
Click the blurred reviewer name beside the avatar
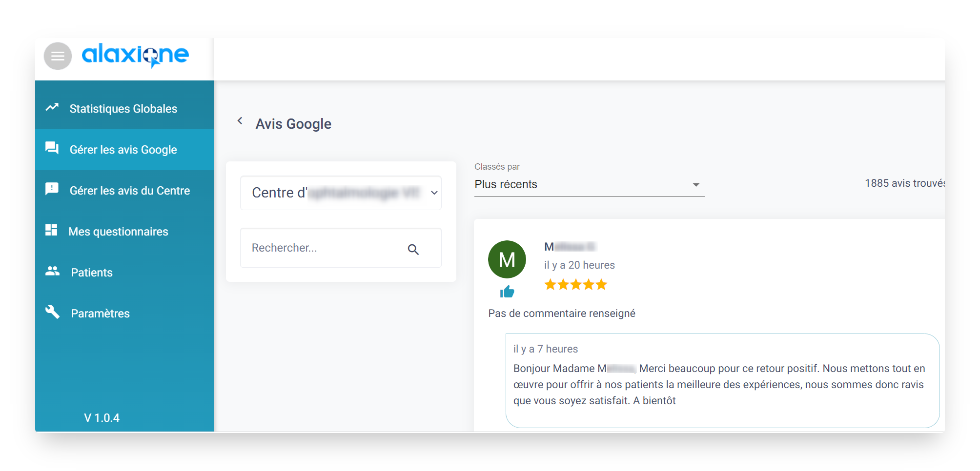570,247
